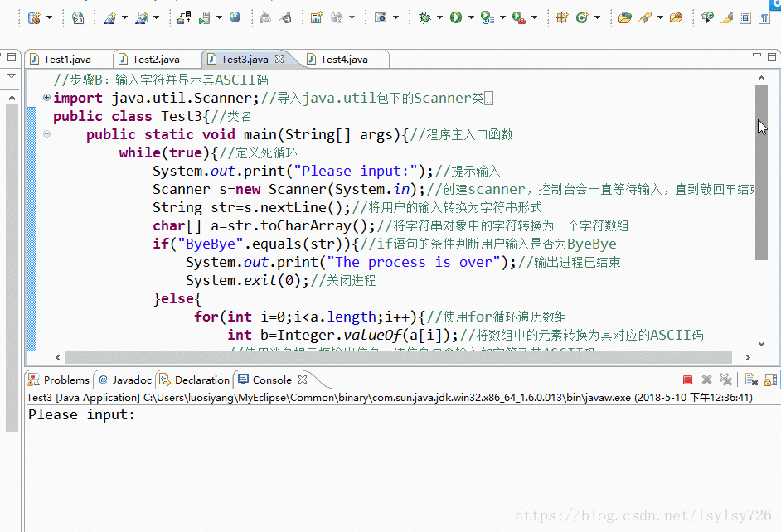Click the deploy project to server icon
The image size is (781, 532).
pos(184,18)
